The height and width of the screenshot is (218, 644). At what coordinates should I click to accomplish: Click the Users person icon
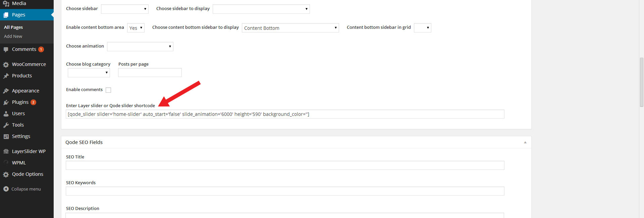[6, 114]
